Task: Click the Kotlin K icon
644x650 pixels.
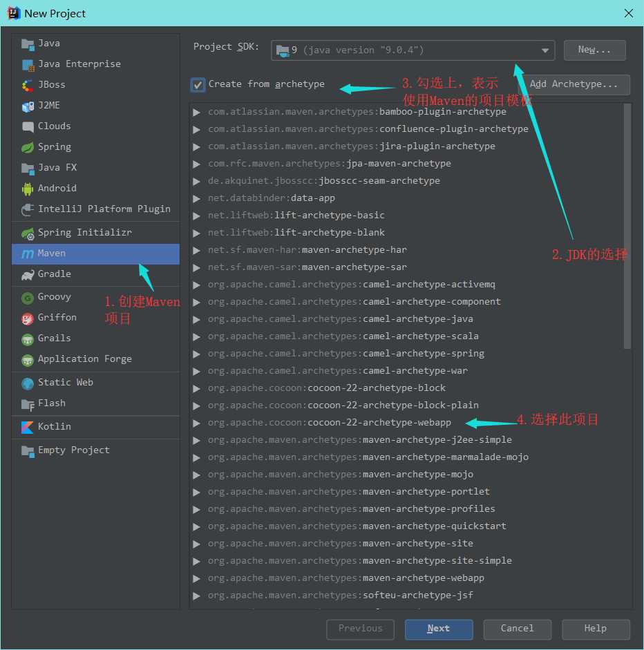Action: click(28, 427)
